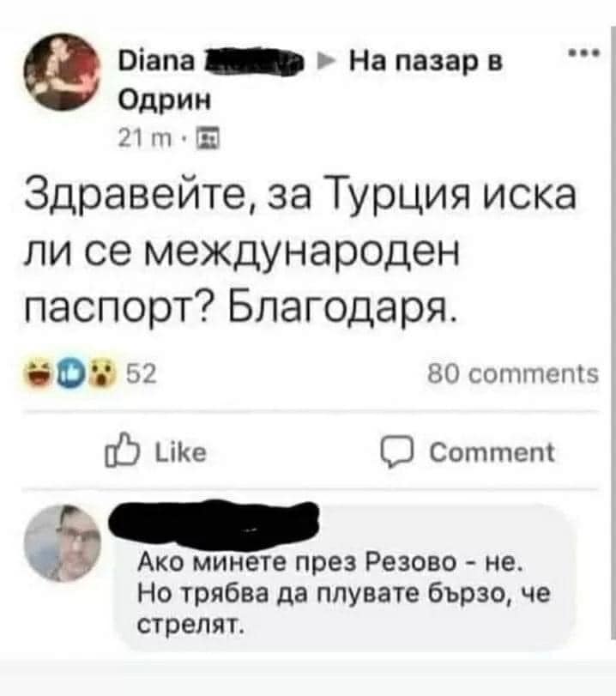
Task: Click the comment bubble mentioning Резово
Action: (x=344, y=577)
